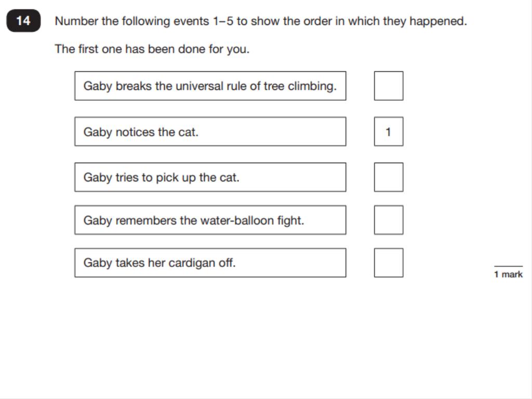The width and height of the screenshot is (532, 399).
Task: Click the question number 14 badge
Action: [x=24, y=21]
